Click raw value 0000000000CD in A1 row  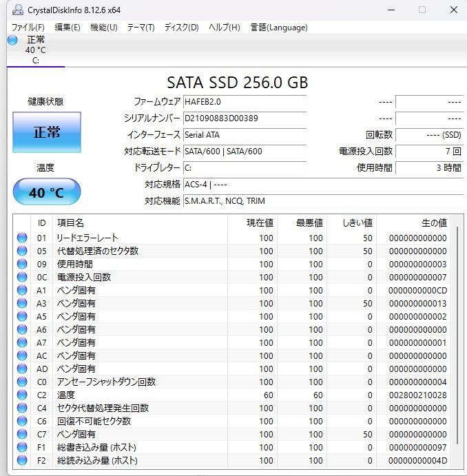tap(418, 290)
